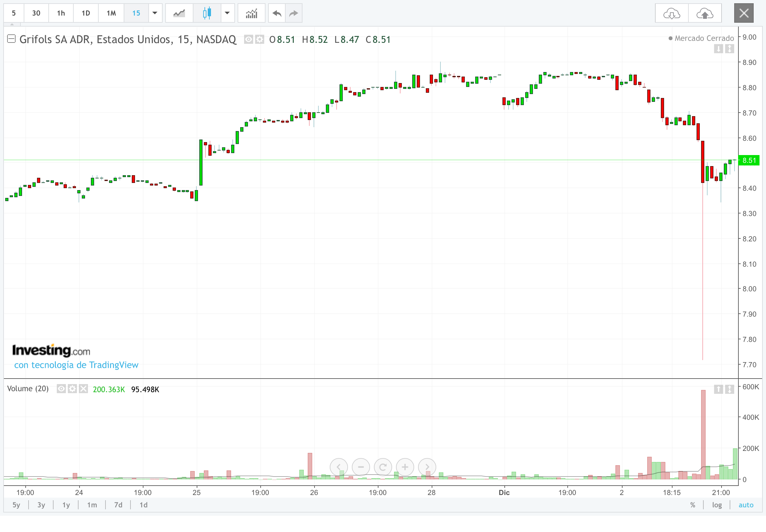Save chart layout to cloud
Screen dimensions: 766x532
pyautogui.click(x=705, y=13)
